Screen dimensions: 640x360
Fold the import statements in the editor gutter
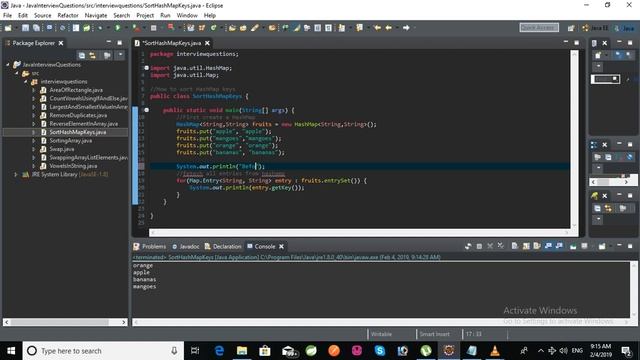(x=146, y=68)
